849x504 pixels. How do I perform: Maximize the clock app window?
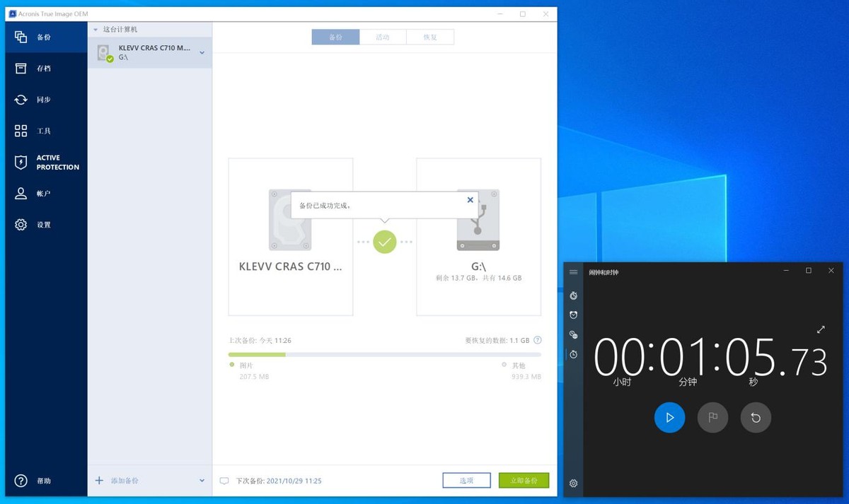(809, 271)
